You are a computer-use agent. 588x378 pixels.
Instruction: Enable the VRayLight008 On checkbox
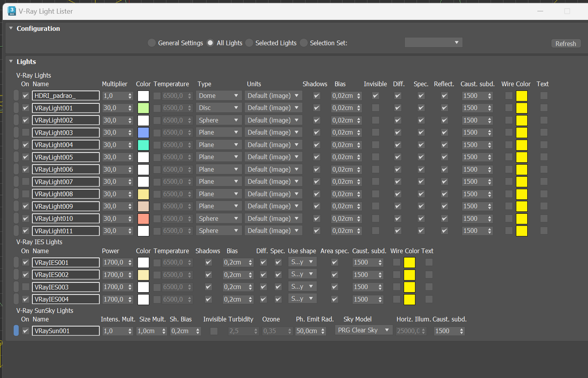[x=26, y=194]
